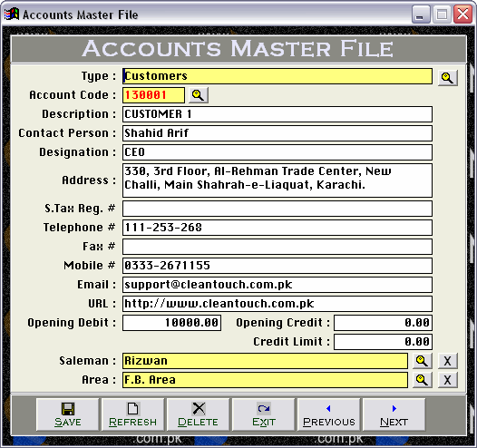Open the Area lookup magnifier icon
The width and height of the screenshot is (477, 448).
pyautogui.click(x=423, y=380)
